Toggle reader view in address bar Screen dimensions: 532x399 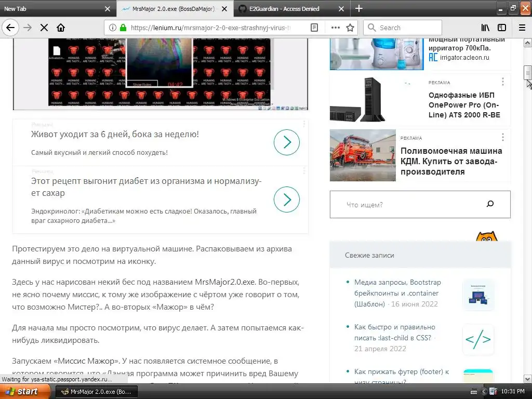click(314, 28)
